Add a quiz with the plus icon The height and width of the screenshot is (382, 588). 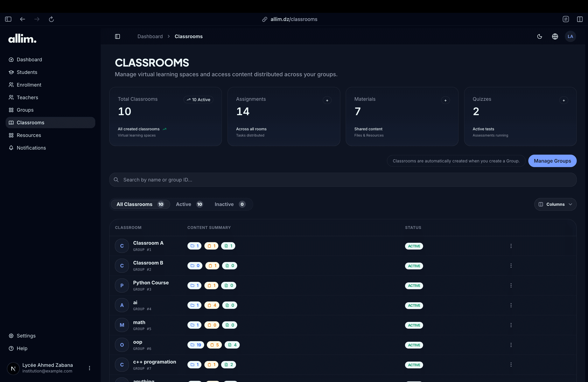(x=563, y=100)
